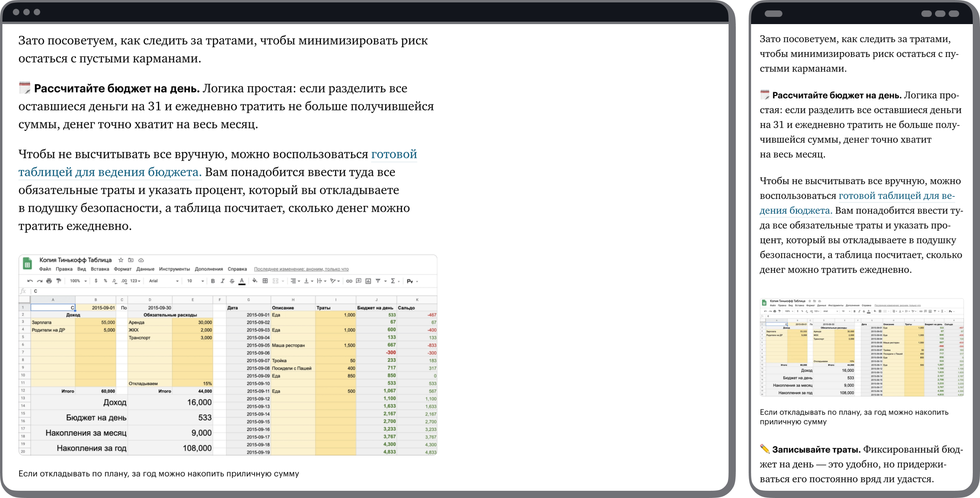Toggle Italic formatting in the toolbar
980x498 pixels.
click(223, 281)
